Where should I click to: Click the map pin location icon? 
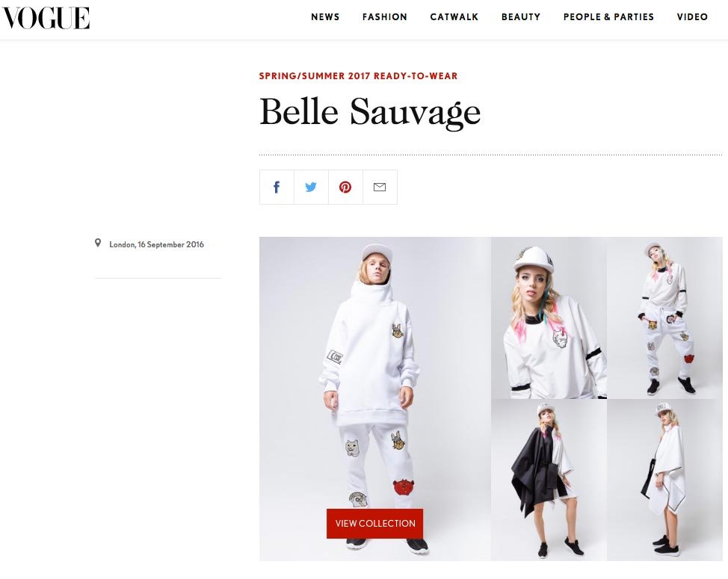click(x=98, y=243)
